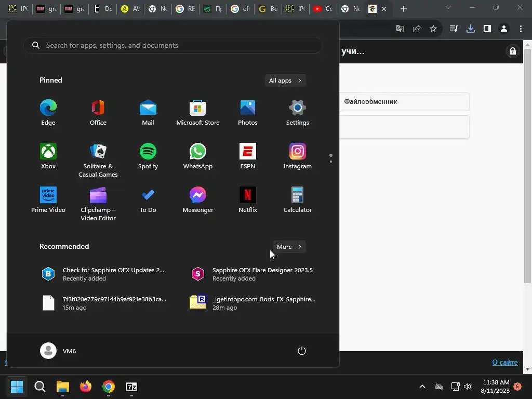
Task: Open the Calculator app
Action: (298, 200)
